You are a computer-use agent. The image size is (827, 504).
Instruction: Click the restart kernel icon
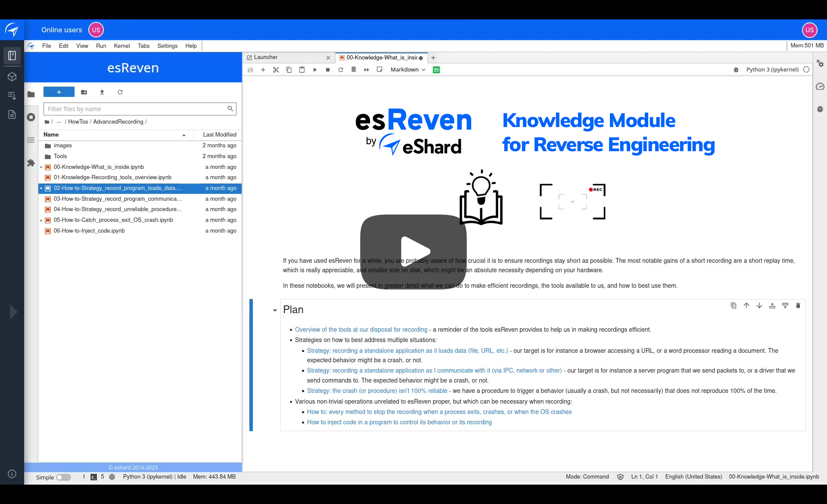click(341, 69)
